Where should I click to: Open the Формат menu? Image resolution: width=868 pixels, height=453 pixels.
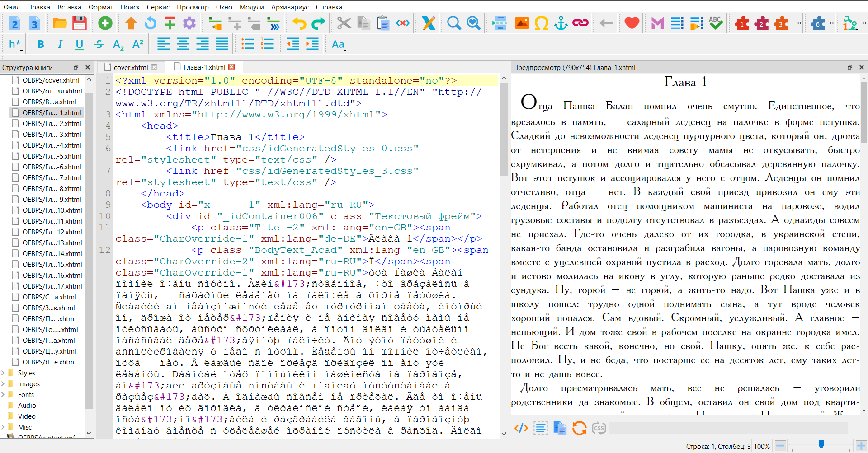(100, 7)
